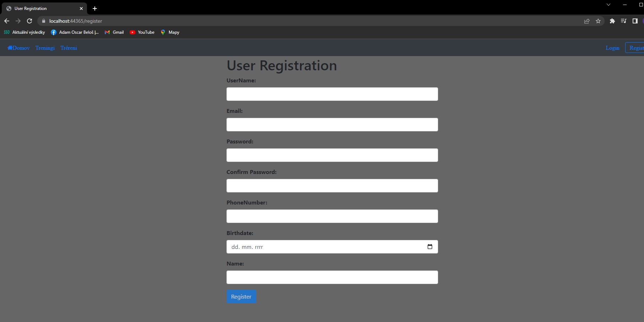Navigate to the Treningi menu item
644x322 pixels.
45,48
